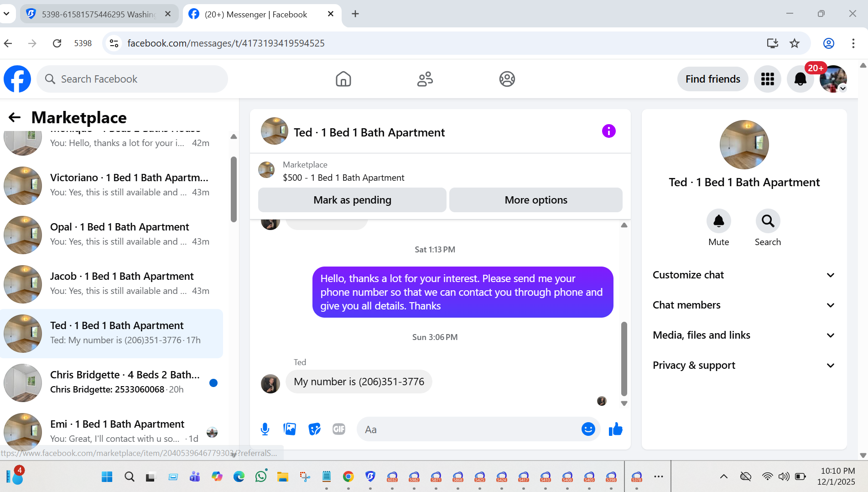Open the taskbar clock showing 10:10 PM
Viewport: 868px width, 492px height.
tap(837, 476)
